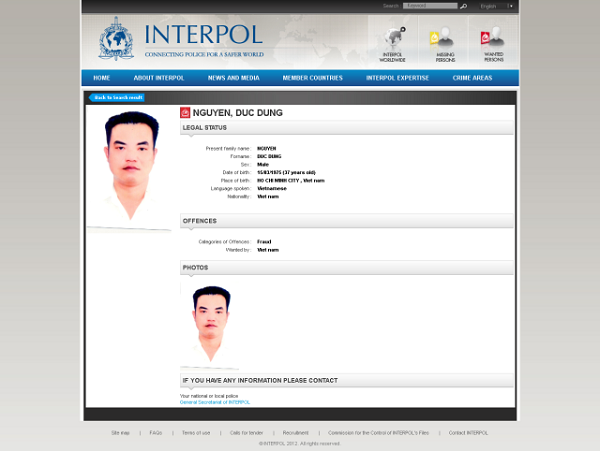Select News and Media in navigation bar
600x451 pixels.
point(233,78)
